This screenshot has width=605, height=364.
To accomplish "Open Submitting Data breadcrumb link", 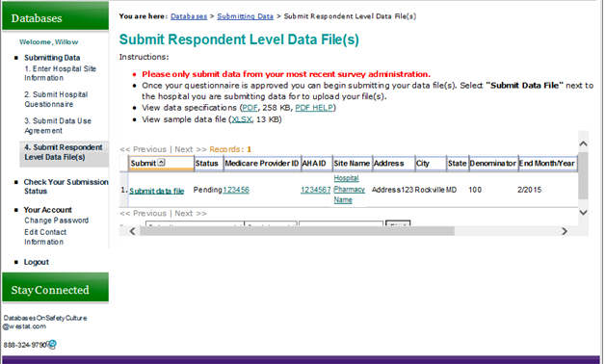I will click(x=245, y=16).
